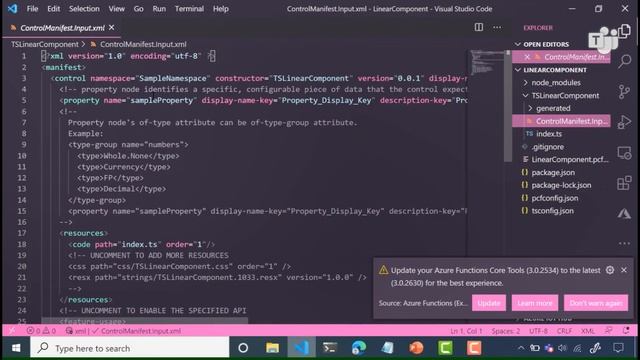Open the Explorer view in activity bar
This screenshot has width=640, height=360.
tap(624, 31)
